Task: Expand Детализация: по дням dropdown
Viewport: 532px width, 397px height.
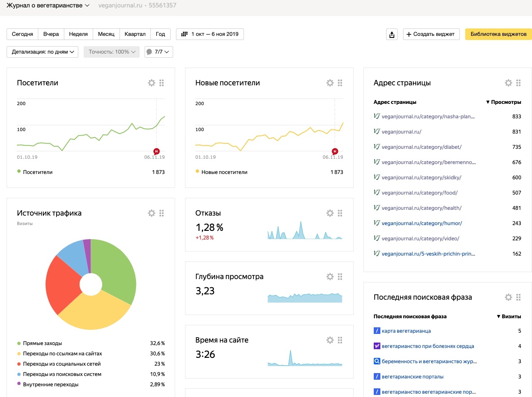Action: pos(42,52)
